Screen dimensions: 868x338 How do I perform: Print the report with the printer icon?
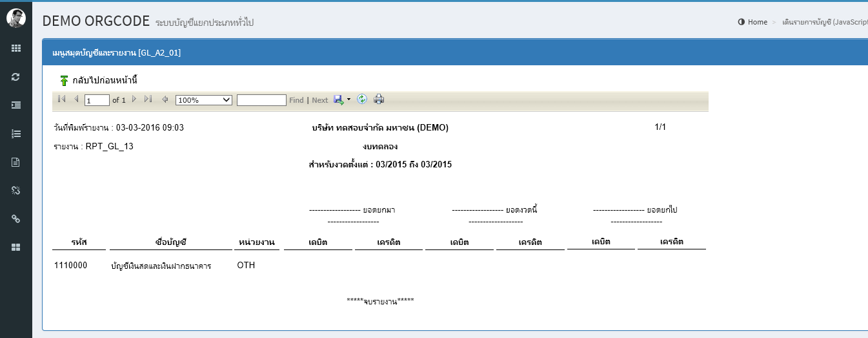pos(379,100)
